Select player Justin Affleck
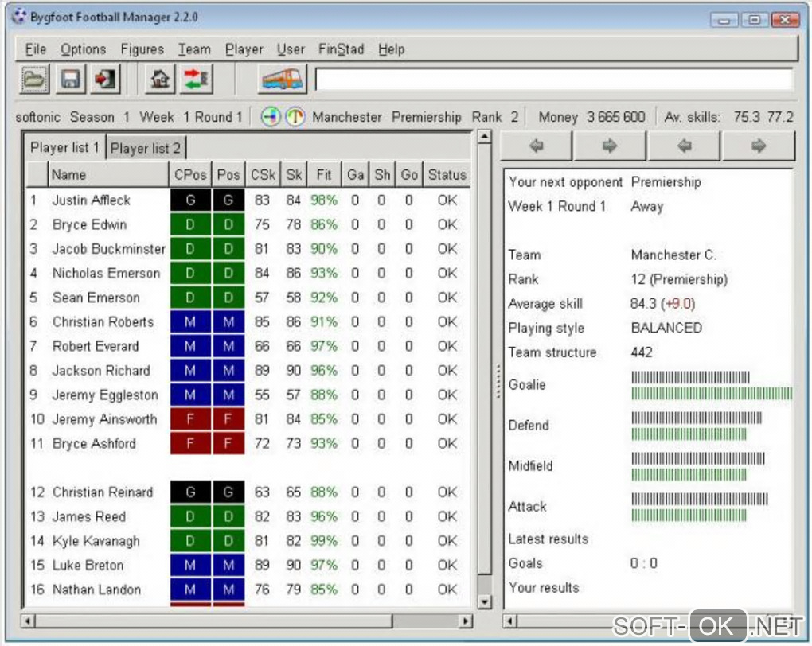Image resolution: width=812 pixels, height=646 pixels. coord(91,200)
